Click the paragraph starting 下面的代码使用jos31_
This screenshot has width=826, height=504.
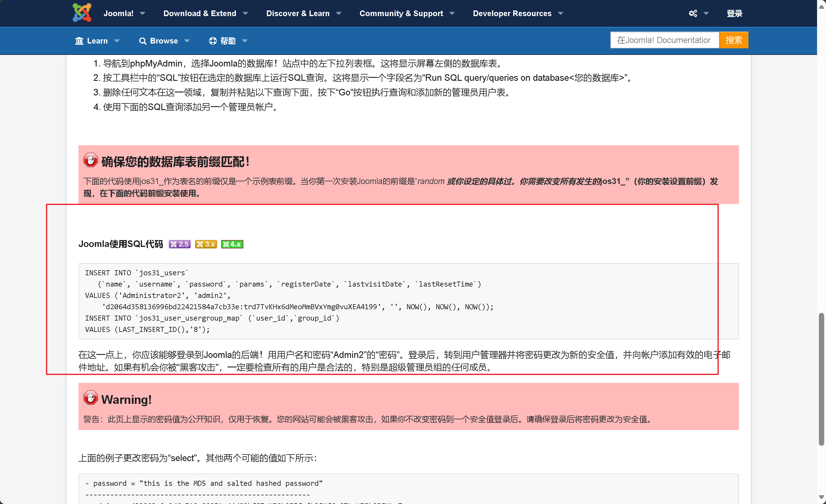pyautogui.click(x=401, y=187)
